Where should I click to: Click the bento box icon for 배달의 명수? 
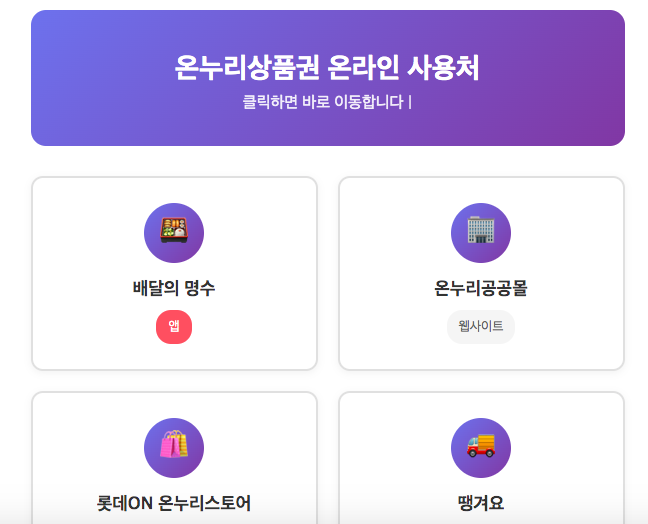[174, 233]
